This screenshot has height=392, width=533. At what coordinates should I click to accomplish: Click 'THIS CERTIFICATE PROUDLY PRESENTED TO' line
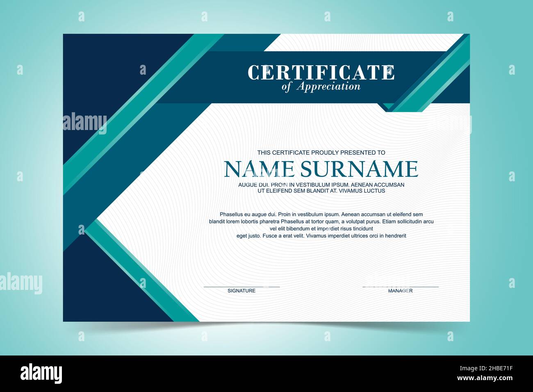pyautogui.click(x=321, y=153)
